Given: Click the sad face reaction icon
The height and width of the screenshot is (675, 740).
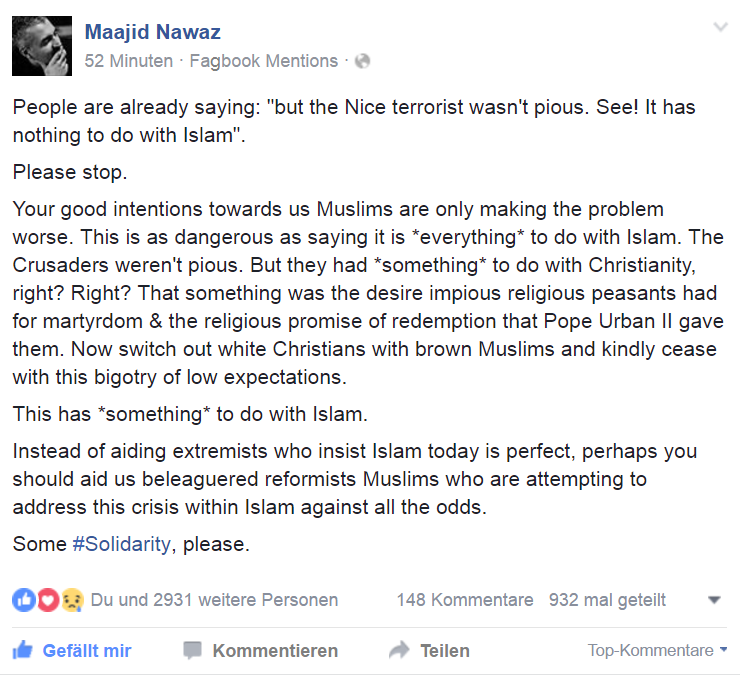Looking at the screenshot, I should (70, 600).
